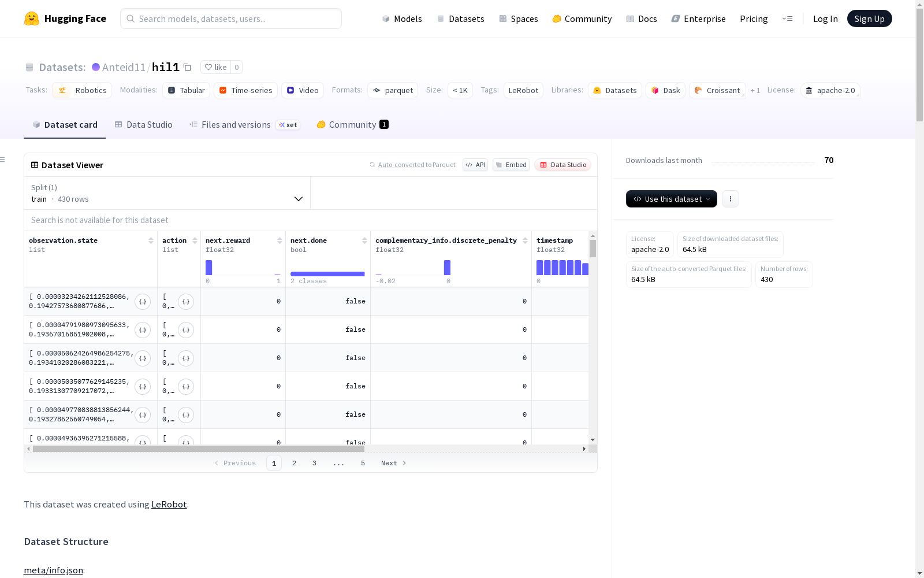Open the Community tab
The height and width of the screenshot is (578, 924).
tap(352, 125)
